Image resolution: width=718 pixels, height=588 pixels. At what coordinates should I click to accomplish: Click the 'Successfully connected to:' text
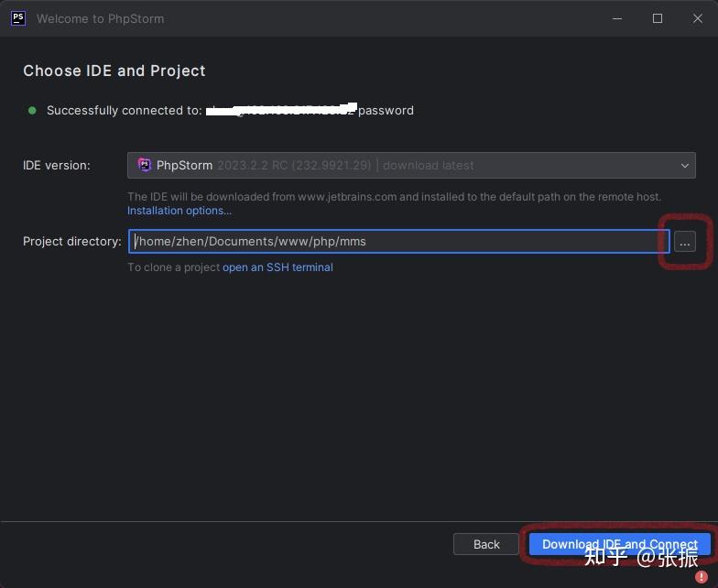point(125,110)
